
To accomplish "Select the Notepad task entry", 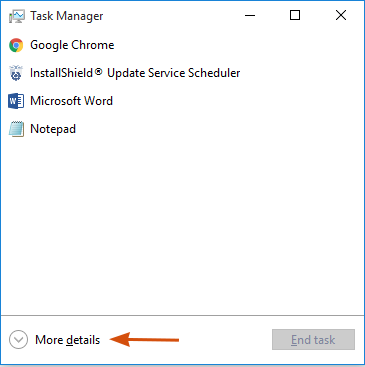I will (182, 129).
